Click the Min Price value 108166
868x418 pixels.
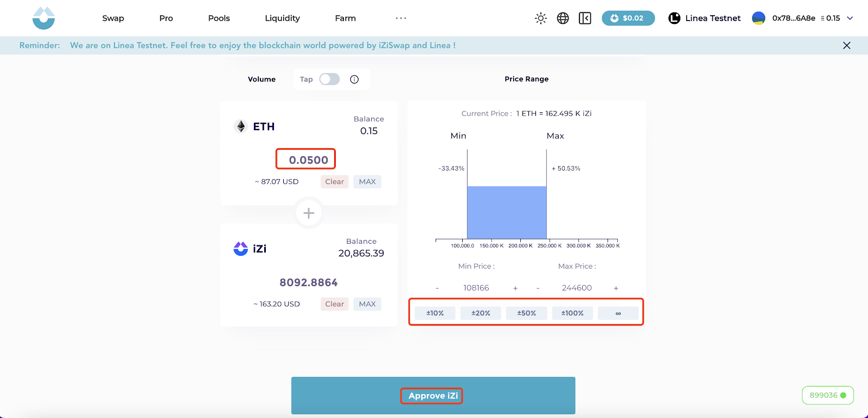click(x=476, y=288)
